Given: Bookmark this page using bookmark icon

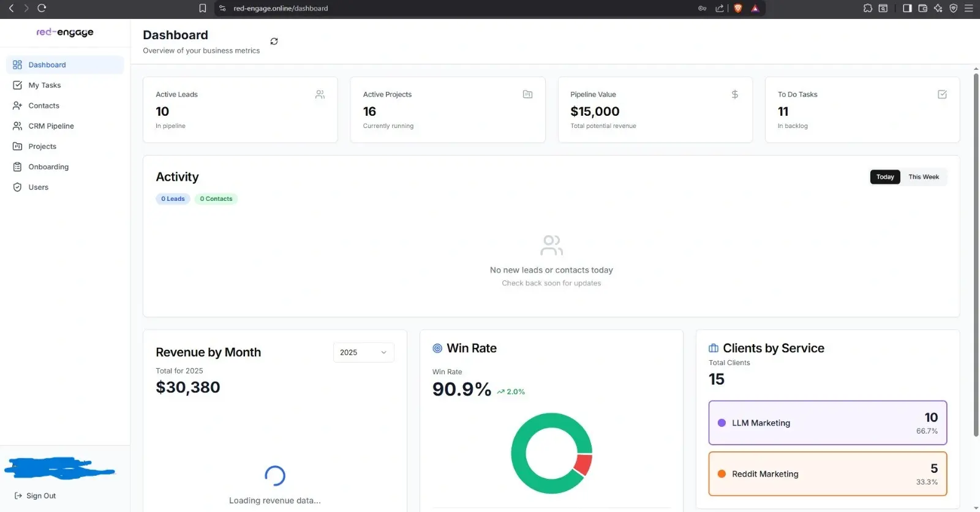Looking at the screenshot, I should tap(203, 8).
